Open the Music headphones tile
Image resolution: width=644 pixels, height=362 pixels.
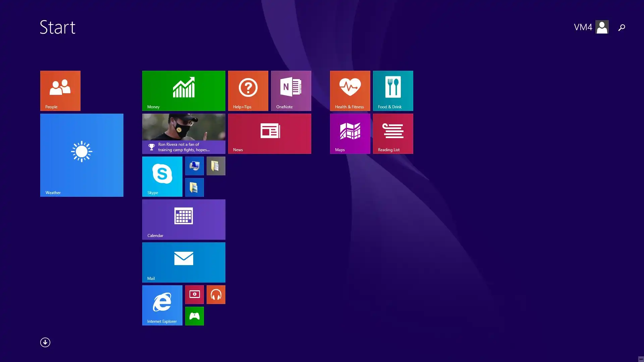(x=216, y=295)
